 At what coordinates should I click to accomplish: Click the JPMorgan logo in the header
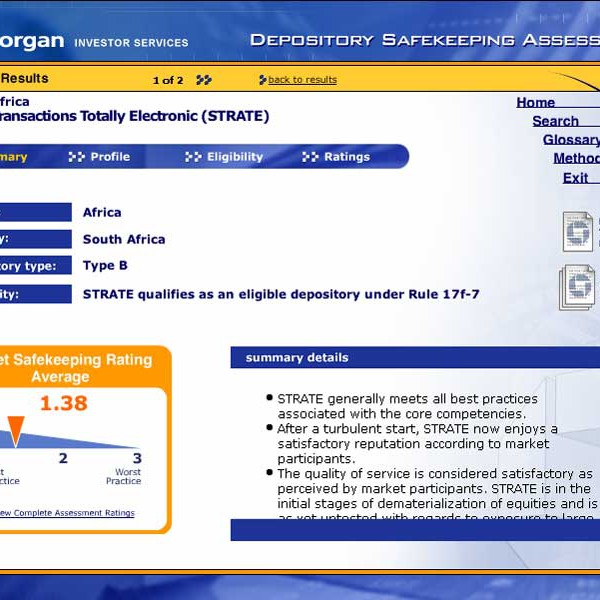[32, 41]
